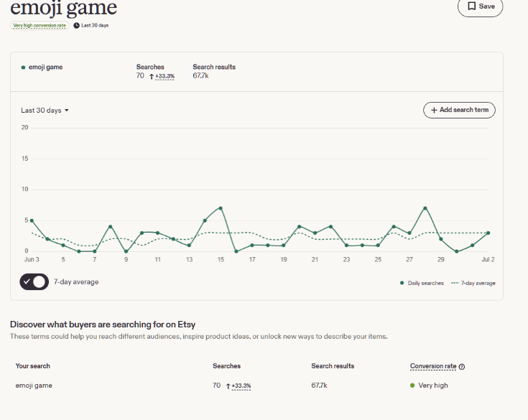The image size is (528, 420).
Task: Toggle off the 7-day average switch
Action: [x=34, y=281]
